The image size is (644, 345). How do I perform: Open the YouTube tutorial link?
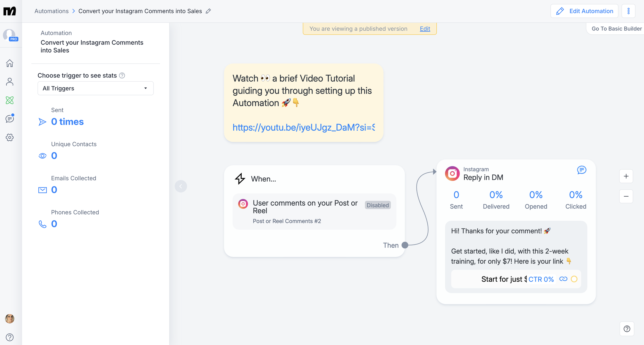[303, 127]
